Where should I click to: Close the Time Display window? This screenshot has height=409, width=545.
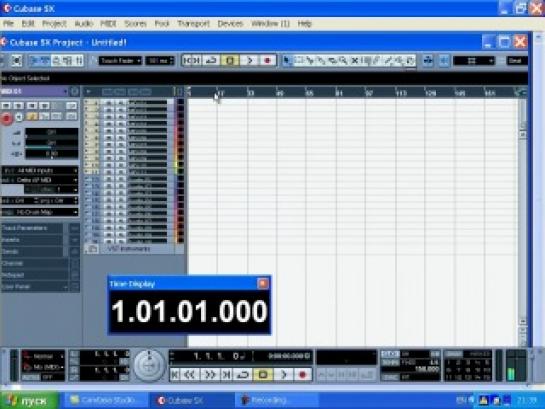pyautogui.click(x=263, y=284)
